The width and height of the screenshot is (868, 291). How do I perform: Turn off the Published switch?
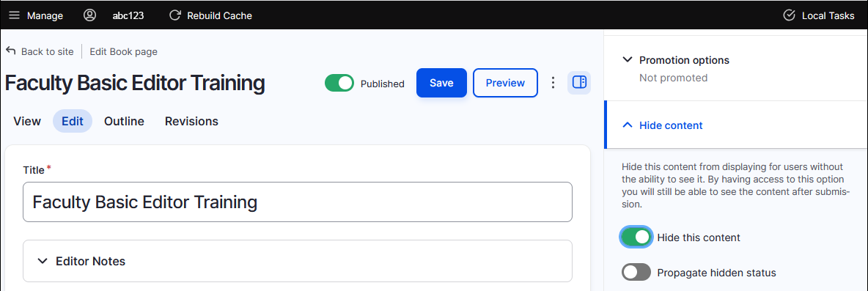[x=339, y=84]
